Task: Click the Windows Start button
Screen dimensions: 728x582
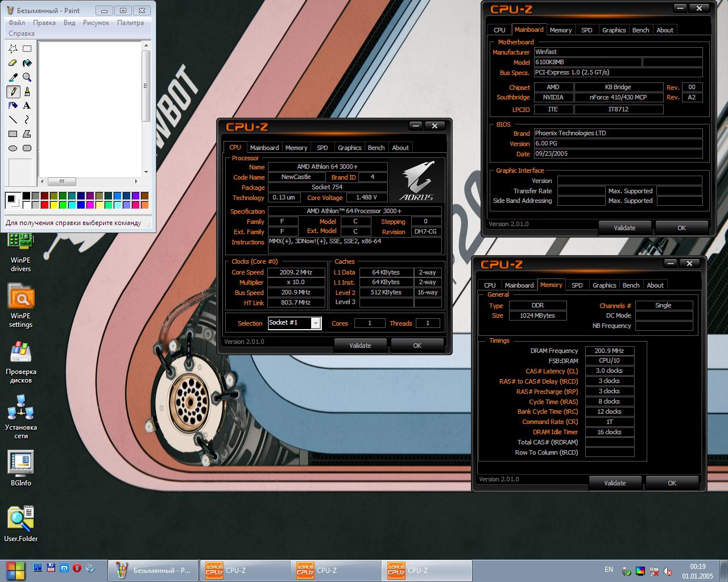Action: [x=15, y=570]
